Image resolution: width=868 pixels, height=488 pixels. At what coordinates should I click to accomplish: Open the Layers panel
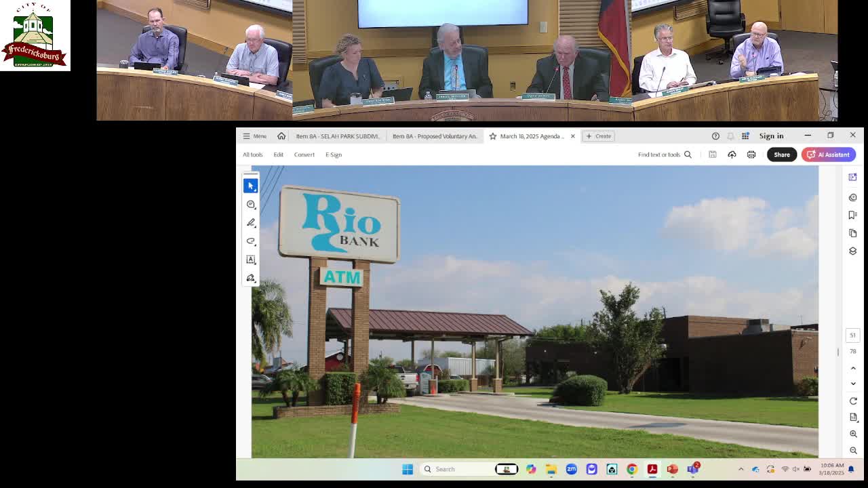(853, 251)
